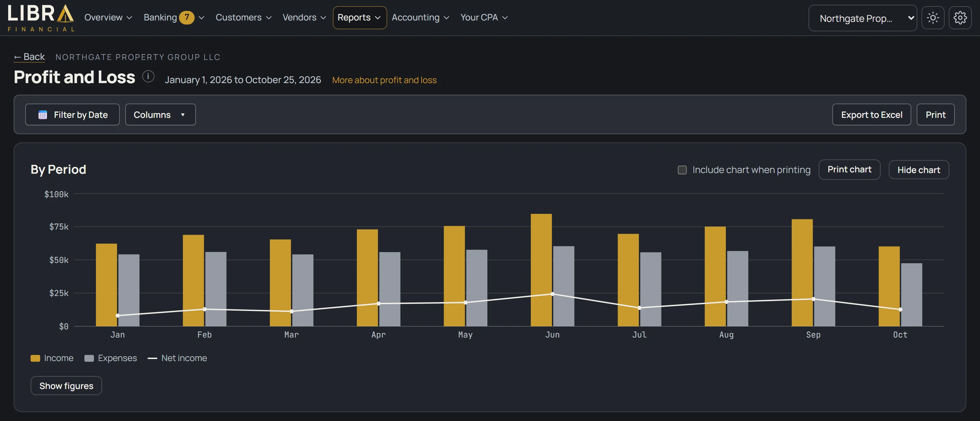Open the Vendors menu
This screenshot has width=980, height=421.
304,17
